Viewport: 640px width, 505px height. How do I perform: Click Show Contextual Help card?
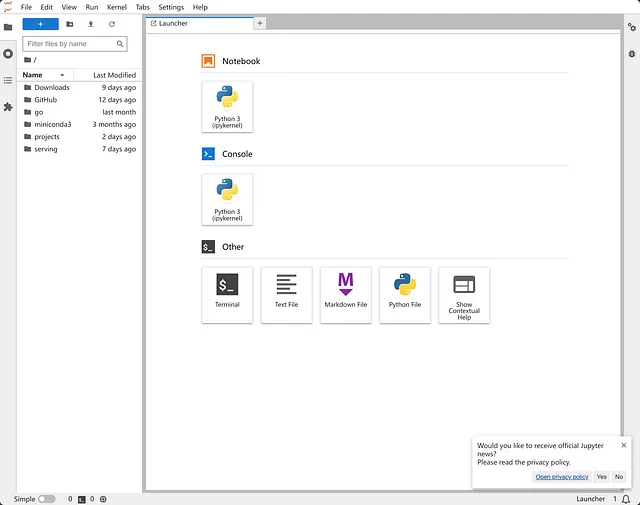point(464,295)
